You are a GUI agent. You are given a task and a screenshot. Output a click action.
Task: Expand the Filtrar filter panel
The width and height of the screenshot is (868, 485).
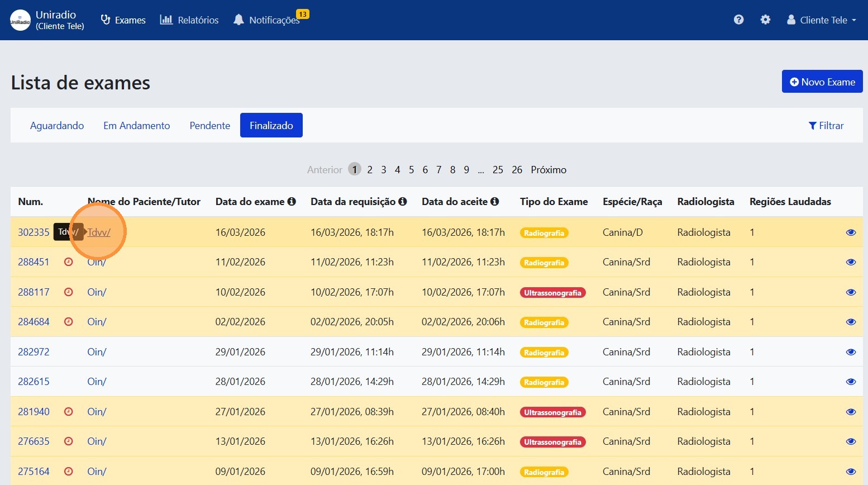tap(826, 126)
